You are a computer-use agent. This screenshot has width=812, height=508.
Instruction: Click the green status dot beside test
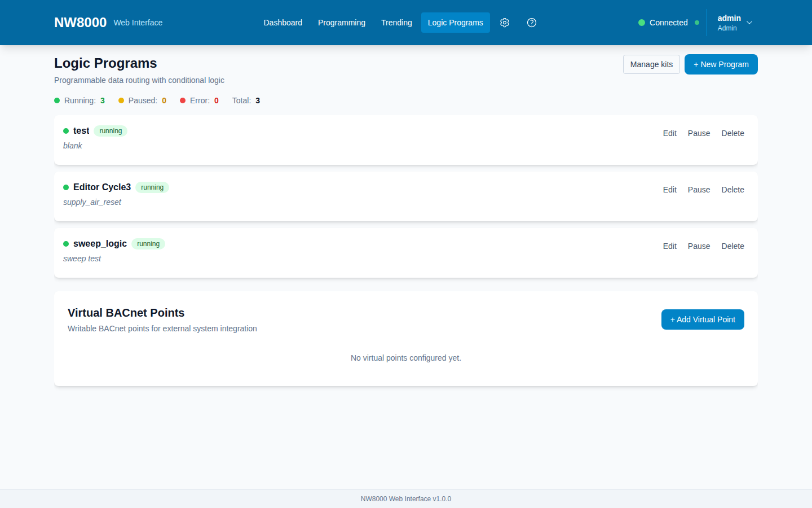tap(66, 131)
